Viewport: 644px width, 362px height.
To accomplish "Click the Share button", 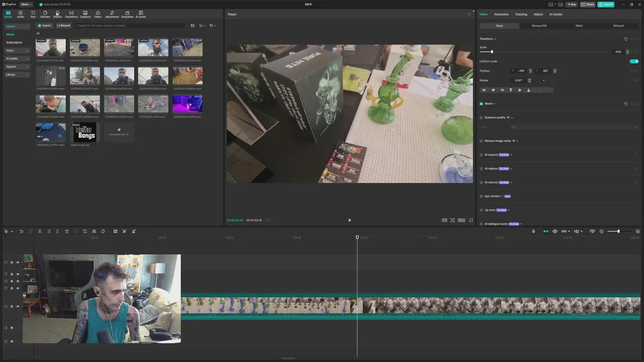I will pyautogui.click(x=588, y=5).
